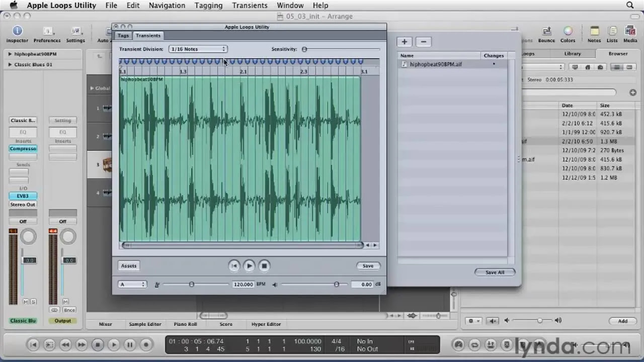Open the Tagging menu

[x=208, y=5]
